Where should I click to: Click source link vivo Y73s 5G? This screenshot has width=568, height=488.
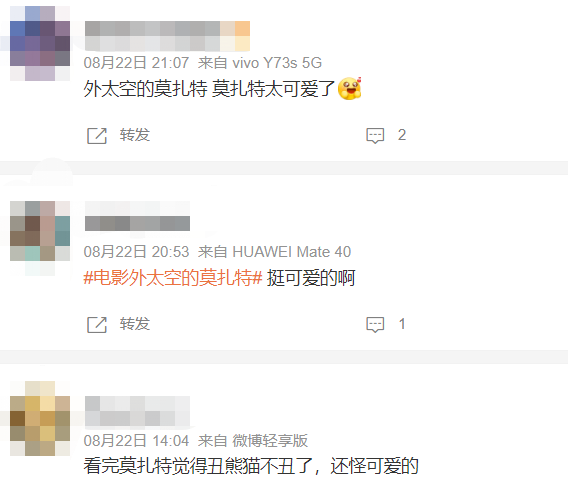coord(277,63)
